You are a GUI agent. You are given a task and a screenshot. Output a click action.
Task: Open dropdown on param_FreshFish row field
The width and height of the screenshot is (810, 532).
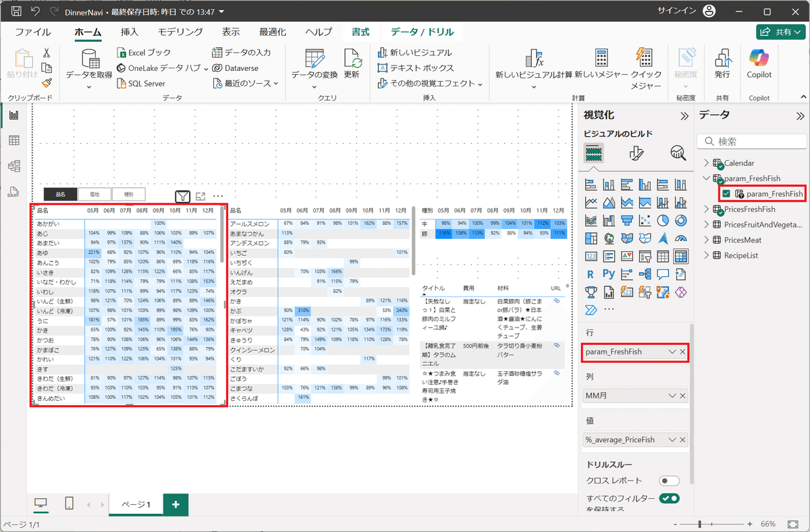[672, 352]
